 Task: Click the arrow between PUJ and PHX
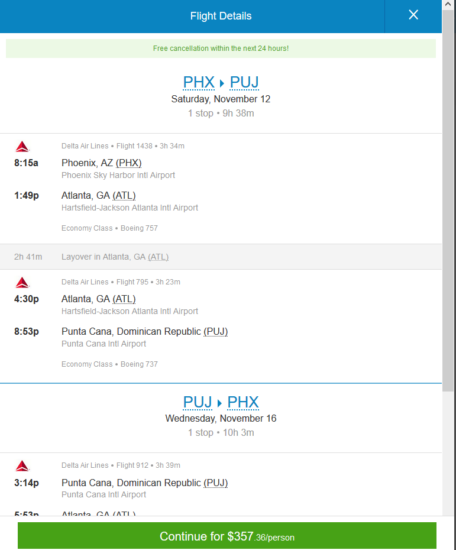click(x=220, y=403)
